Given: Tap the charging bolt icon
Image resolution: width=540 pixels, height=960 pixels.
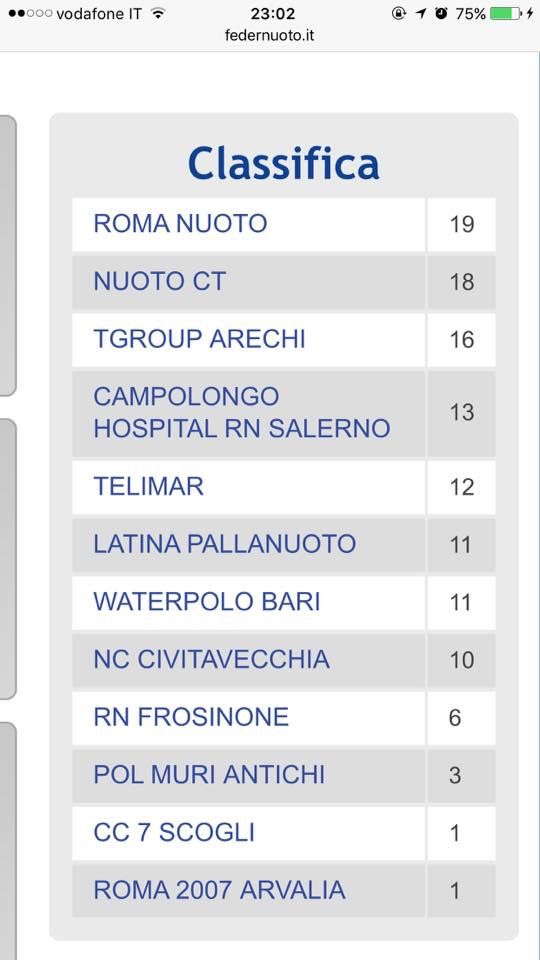Looking at the screenshot, I should coord(530,13).
